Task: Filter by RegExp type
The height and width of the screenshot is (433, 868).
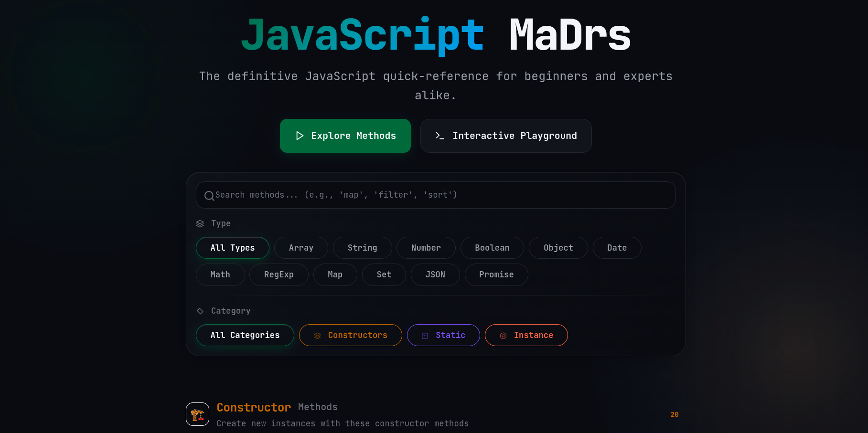Action: 279,275
